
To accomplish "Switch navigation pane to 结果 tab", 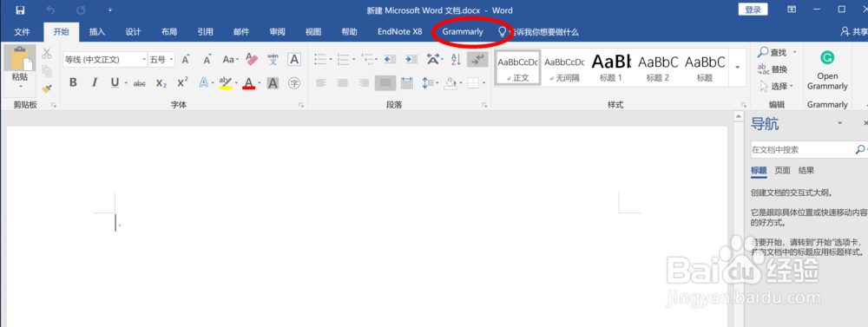I will (806, 170).
